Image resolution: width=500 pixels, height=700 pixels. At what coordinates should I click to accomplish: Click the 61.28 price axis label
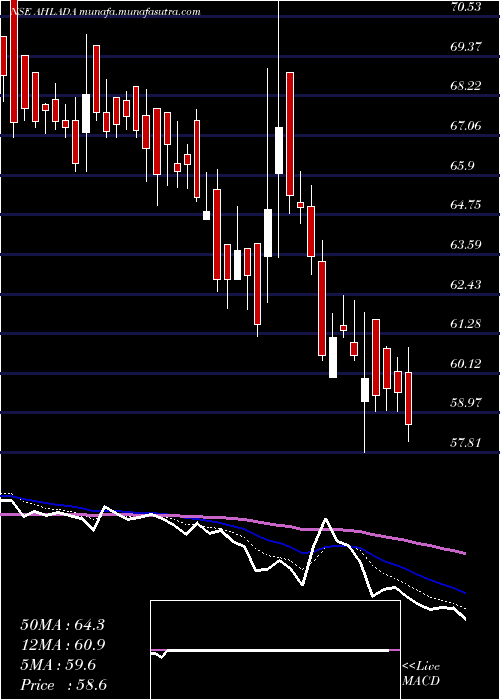point(466,324)
